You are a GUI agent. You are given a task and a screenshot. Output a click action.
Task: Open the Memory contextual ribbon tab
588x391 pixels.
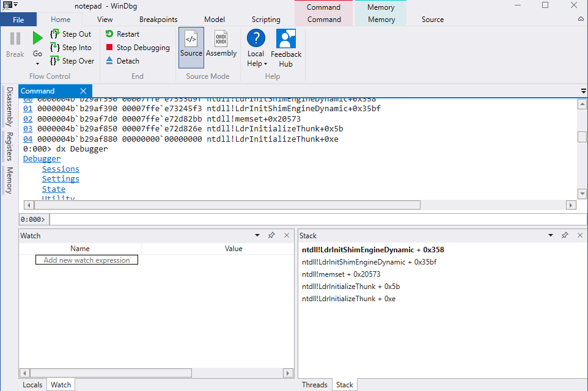click(x=381, y=20)
